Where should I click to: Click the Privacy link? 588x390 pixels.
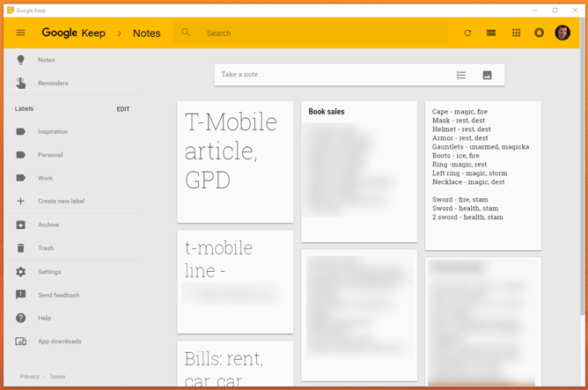tap(30, 376)
